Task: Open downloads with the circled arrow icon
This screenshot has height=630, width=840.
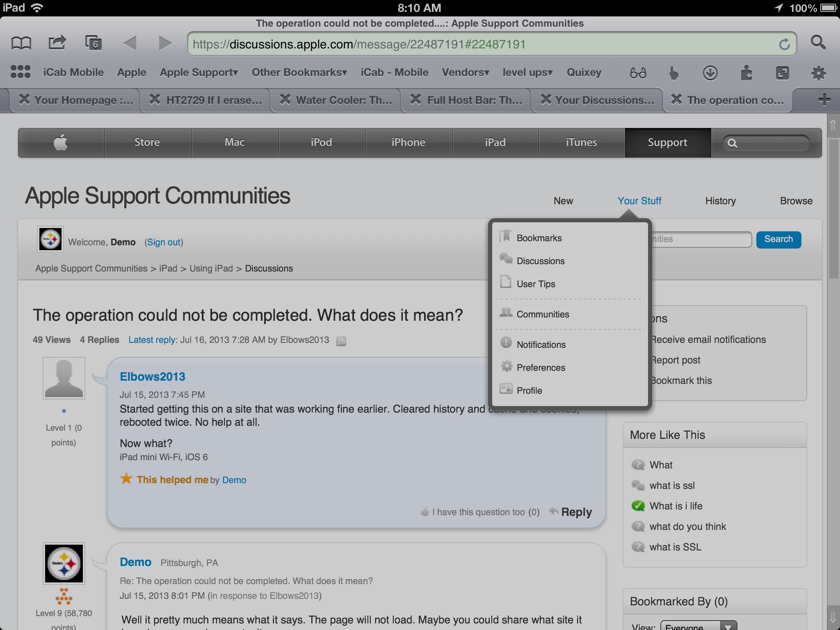Action: click(711, 73)
